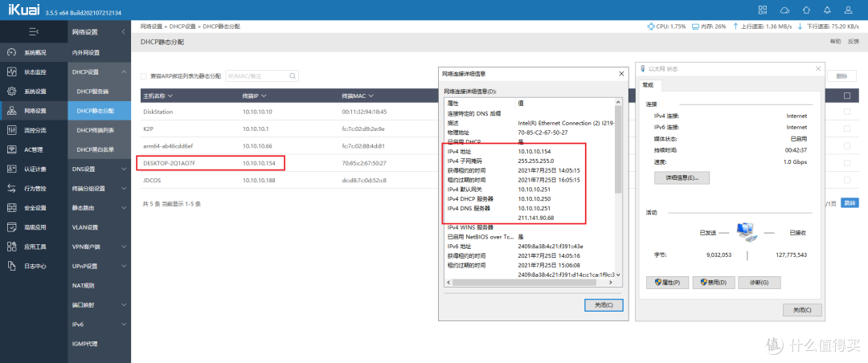
Task: Open 状态监控 in the sidebar
Action: (34, 71)
